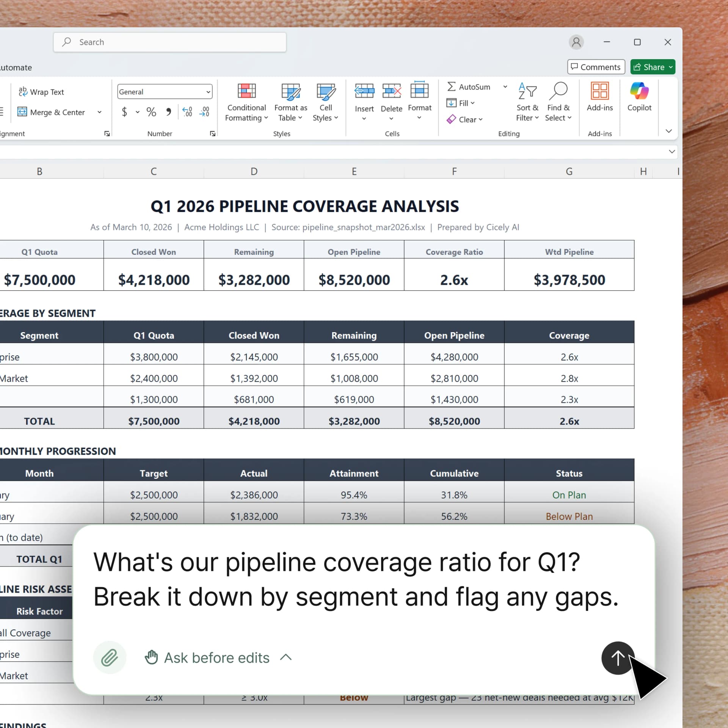Open Conditional Formatting options
This screenshot has width=728, height=728.
pyautogui.click(x=246, y=102)
